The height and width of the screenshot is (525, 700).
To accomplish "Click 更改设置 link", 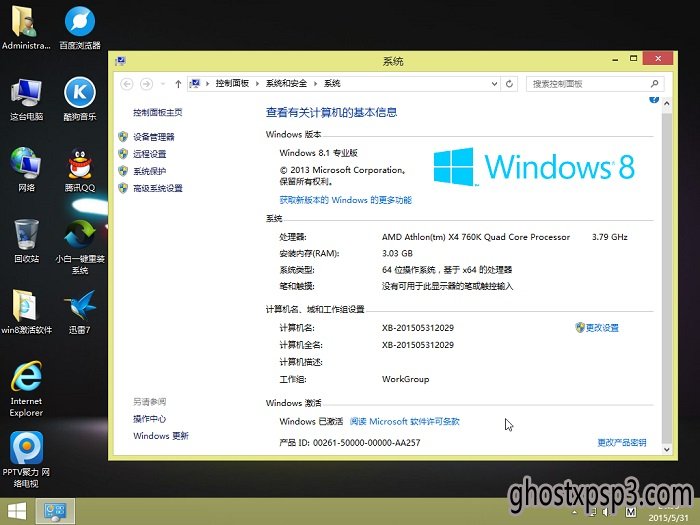I will (x=602, y=328).
